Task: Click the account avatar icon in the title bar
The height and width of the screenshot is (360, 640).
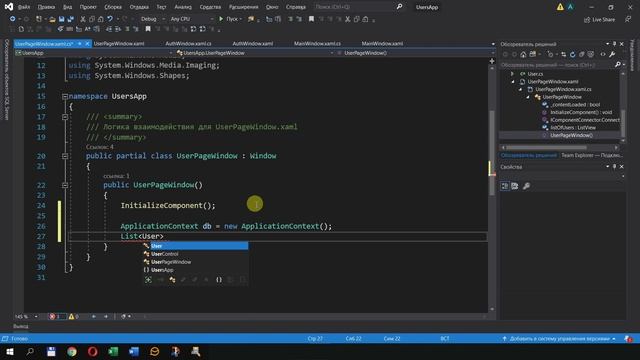Action: pos(571,7)
